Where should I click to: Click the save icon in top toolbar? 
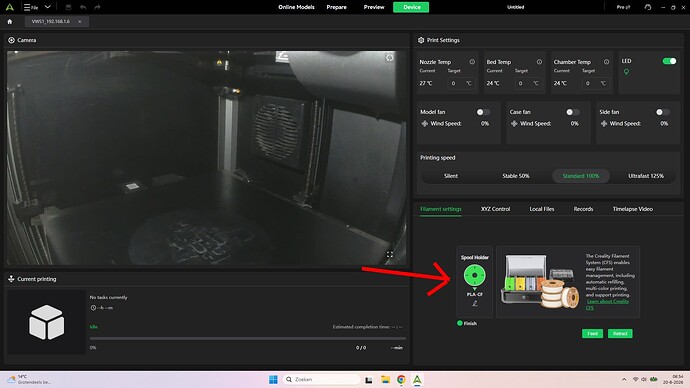[x=68, y=7]
